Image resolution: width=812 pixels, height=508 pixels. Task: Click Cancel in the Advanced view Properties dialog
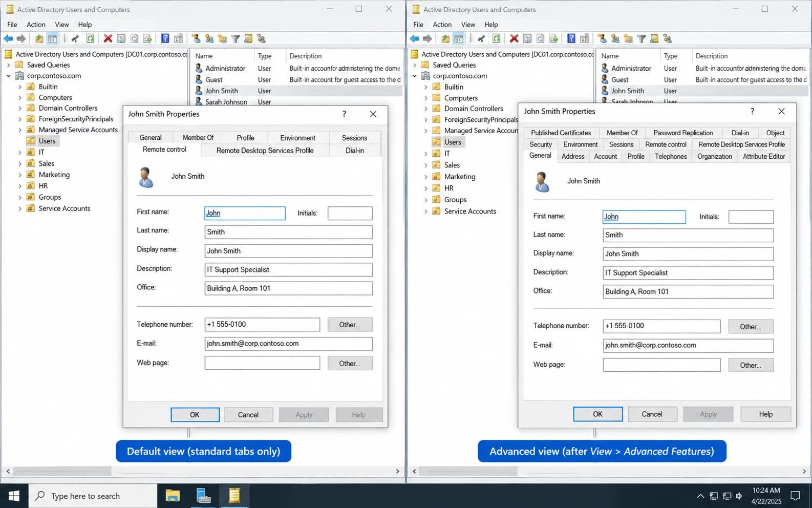(x=652, y=414)
